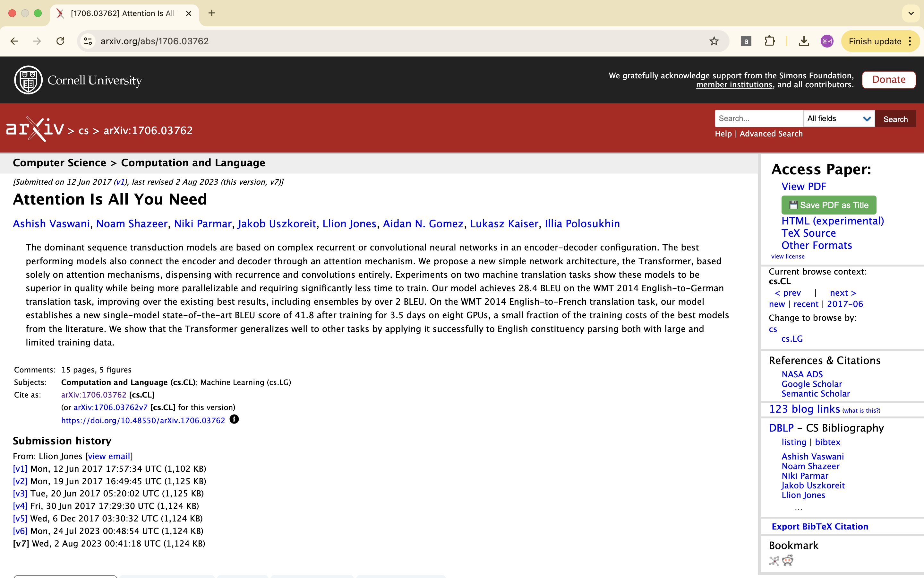The image size is (924, 578).
Task: Open the [v6] submission version
Action: click(x=20, y=531)
